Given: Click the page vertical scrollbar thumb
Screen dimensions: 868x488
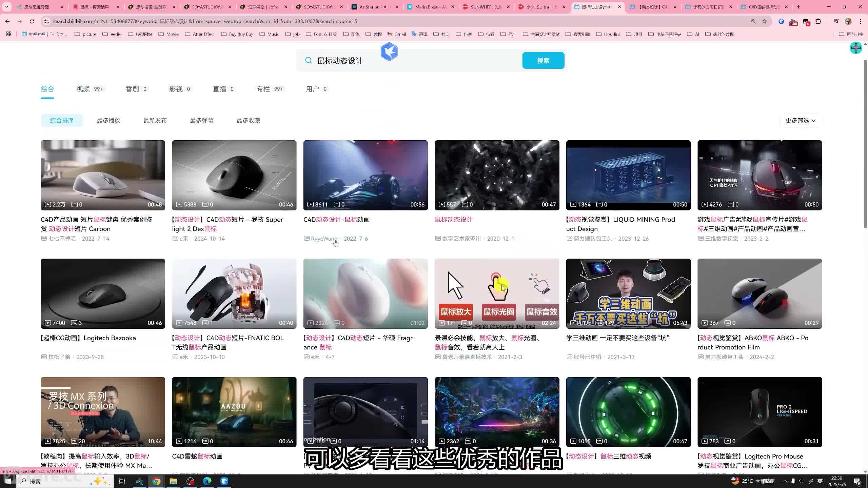Looking at the screenshot, I should (865, 144).
